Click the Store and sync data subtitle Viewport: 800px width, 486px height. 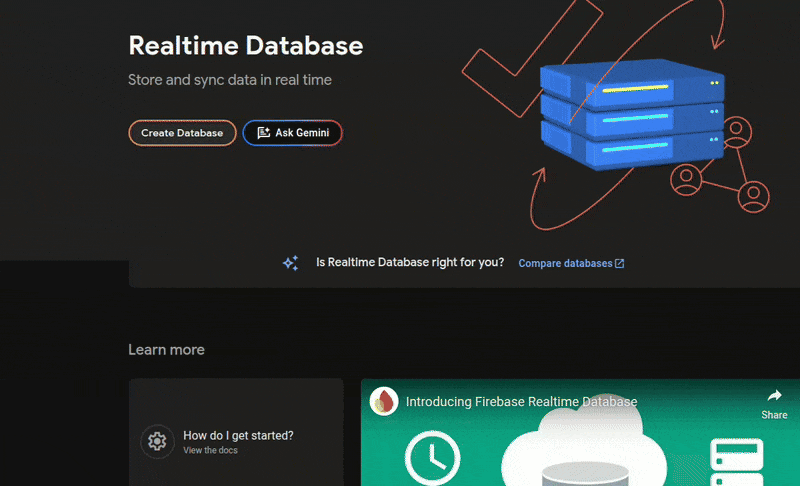click(x=230, y=80)
